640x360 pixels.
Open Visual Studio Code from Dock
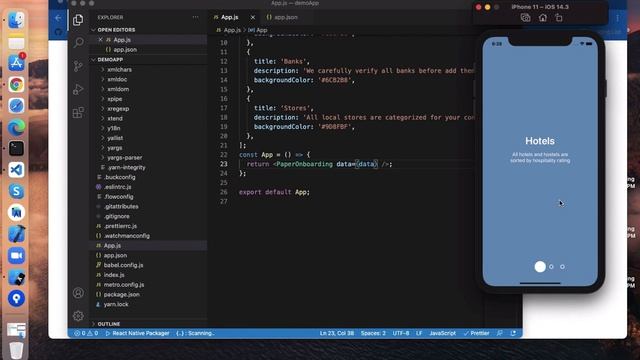tap(16, 170)
